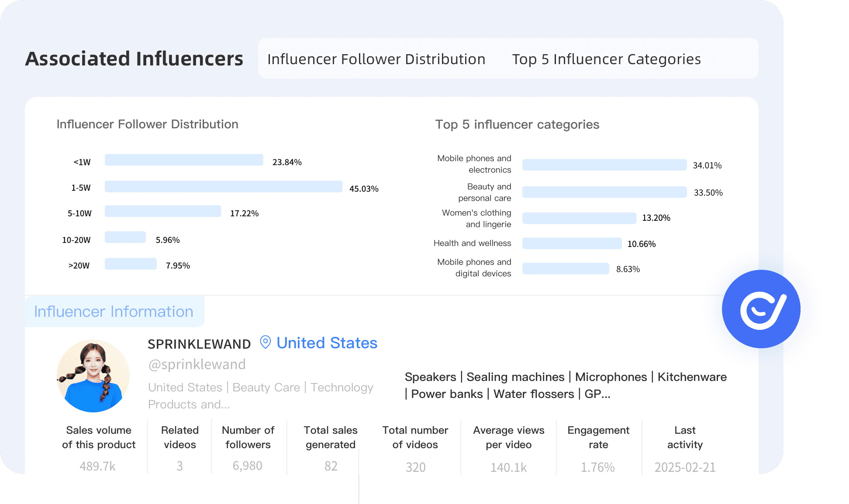Click the 1-5W follower bar
Screen dimensions: 849x504
223,187
